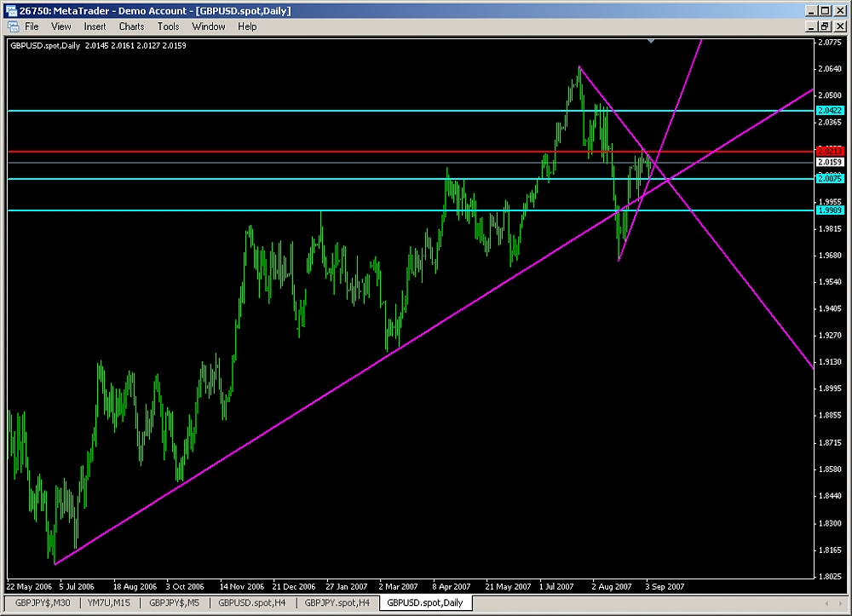The height and width of the screenshot is (616, 852).
Task: Click the MetaTrader app icon in title bar
Action: click(x=10, y=10)
